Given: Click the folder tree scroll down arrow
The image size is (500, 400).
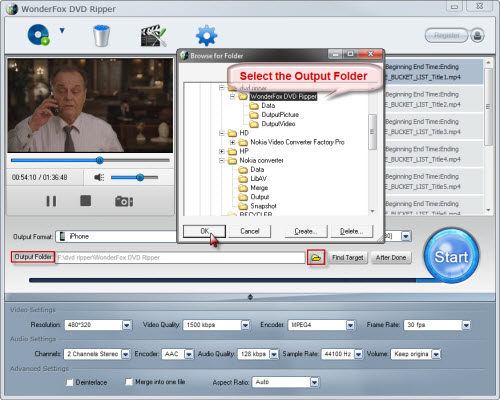Looking at the screenshot, I should [x=372, y=211].
